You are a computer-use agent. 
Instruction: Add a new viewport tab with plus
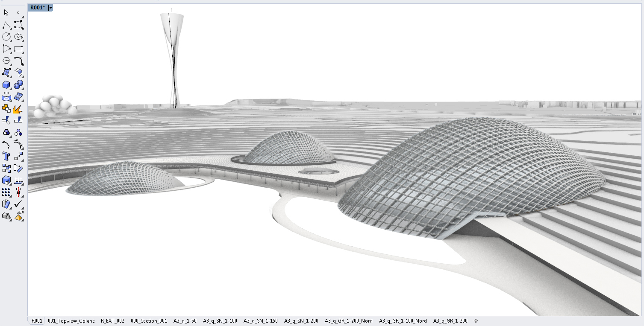pos(476,321)
